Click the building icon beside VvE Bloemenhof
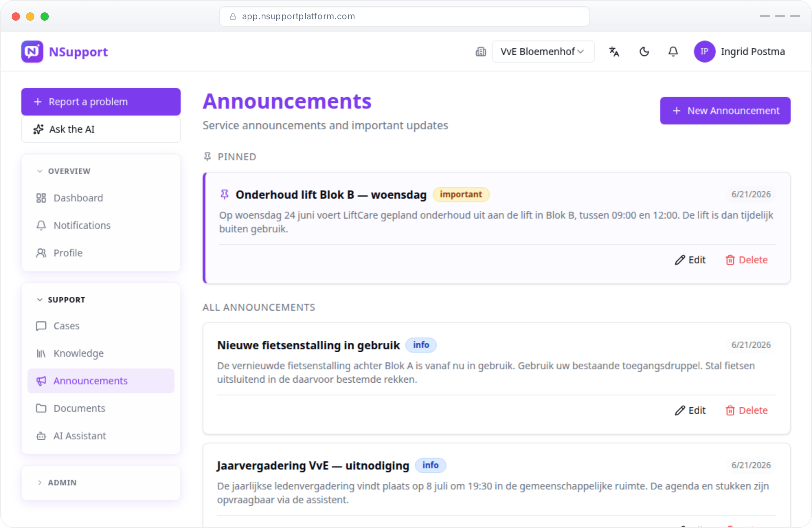 click(481, 52)
